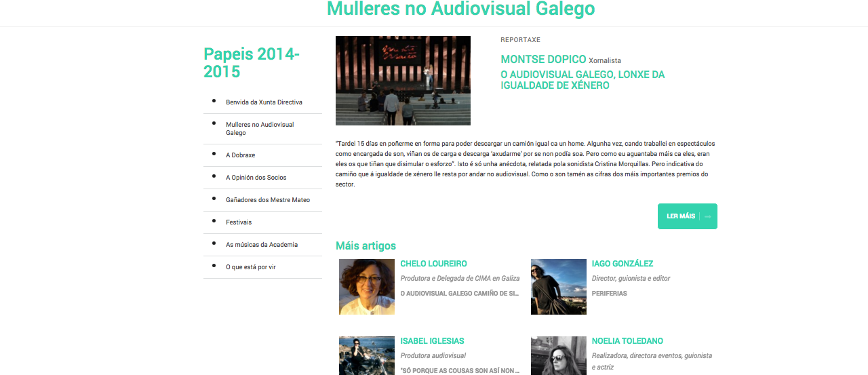868x375 pixels.
Task: Open the featured reportaxe stage photo
Action: coord(403,81)
